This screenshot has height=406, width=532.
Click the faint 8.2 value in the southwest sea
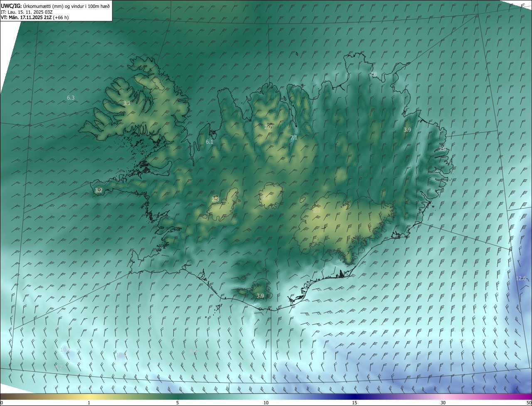59,367
